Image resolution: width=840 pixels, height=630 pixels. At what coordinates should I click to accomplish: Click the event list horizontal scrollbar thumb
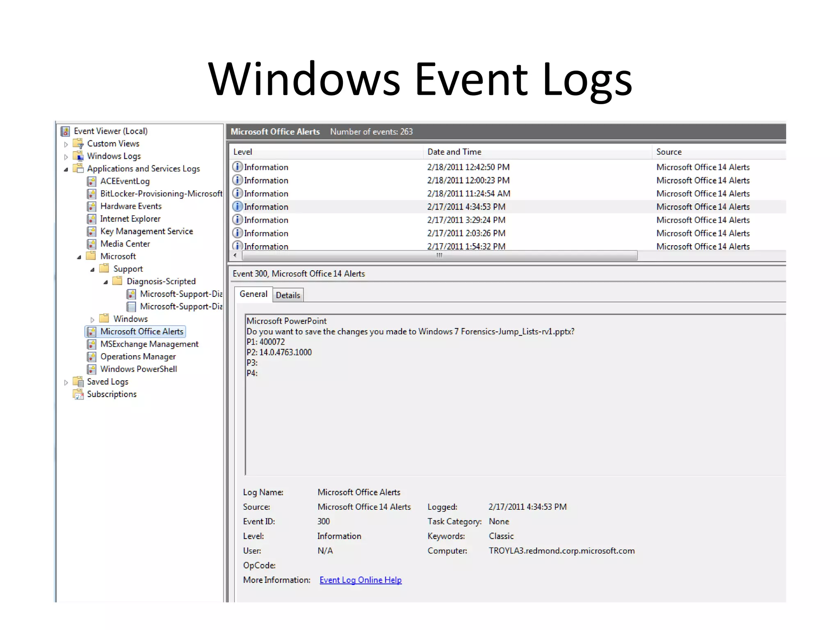click(440, 256)
